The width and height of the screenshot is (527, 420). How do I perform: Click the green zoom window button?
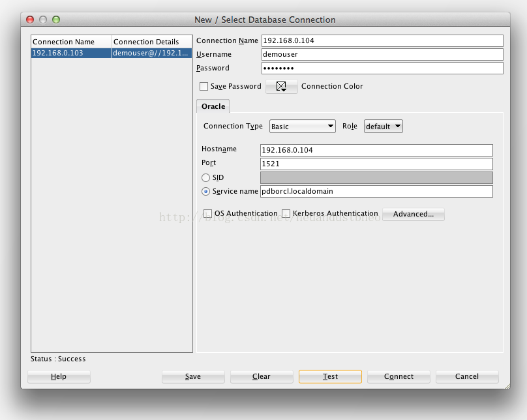pos(56,20)
